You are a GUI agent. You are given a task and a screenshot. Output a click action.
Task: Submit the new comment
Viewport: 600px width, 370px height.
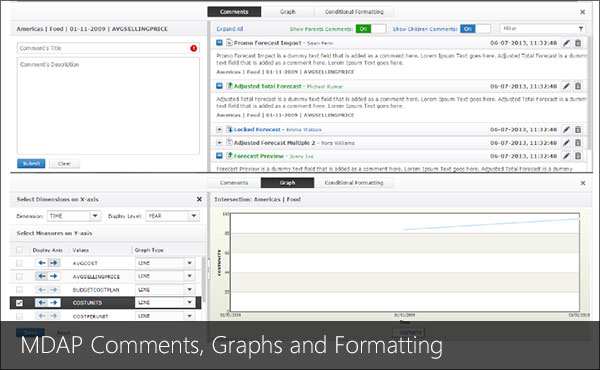31,163
